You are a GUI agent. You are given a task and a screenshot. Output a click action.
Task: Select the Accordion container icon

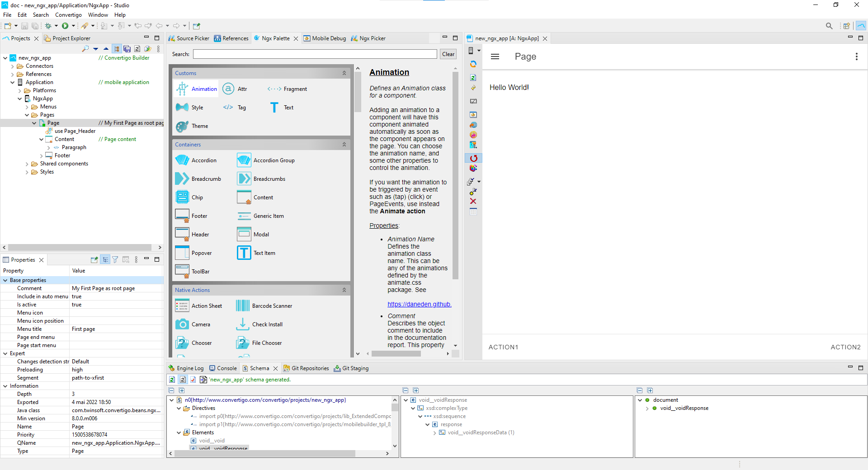coord(182,160)
